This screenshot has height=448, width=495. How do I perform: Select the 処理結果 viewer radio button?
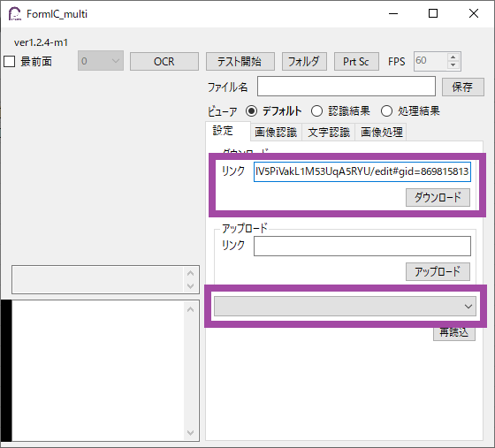pyautogui.click(x=386, y=111)
